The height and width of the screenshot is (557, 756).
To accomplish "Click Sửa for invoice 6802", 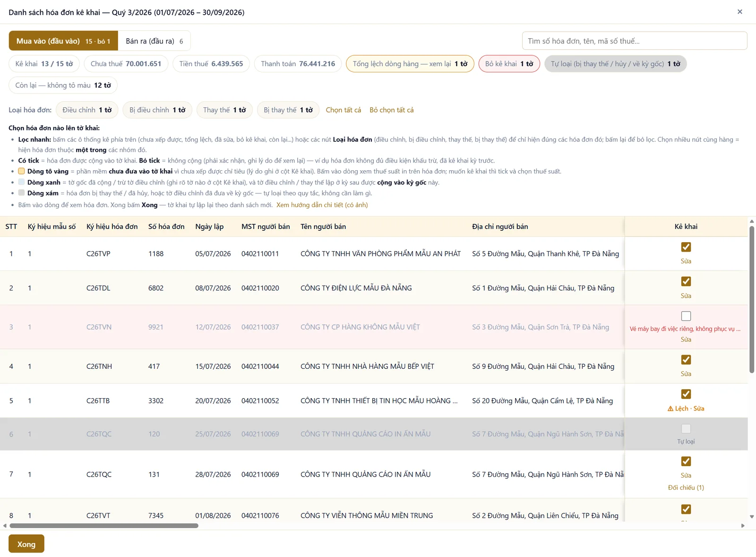I will (686, 296).
